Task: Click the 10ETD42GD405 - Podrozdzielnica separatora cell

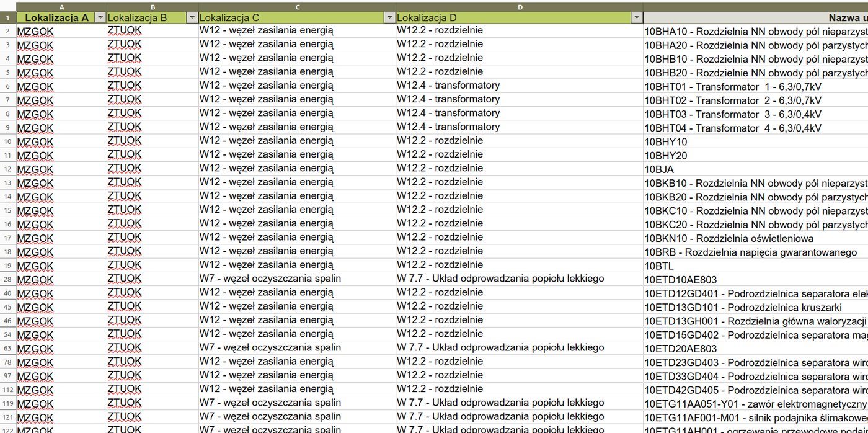Action: [755, 389]
